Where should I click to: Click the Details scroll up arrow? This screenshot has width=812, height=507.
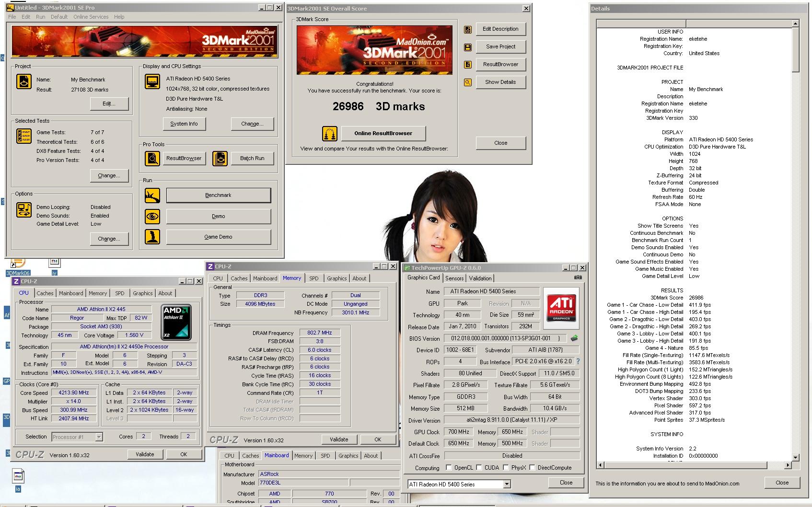(795, 23)
